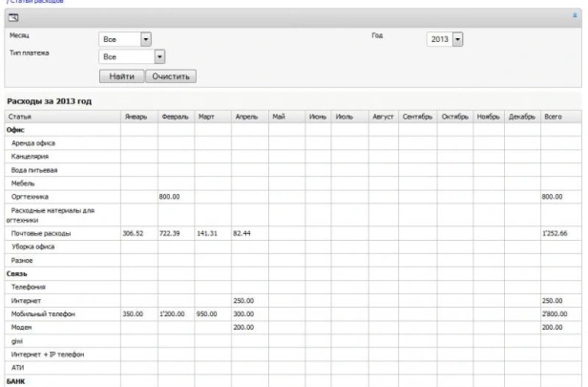
Task: Select the Мобильный телефон row label
Action: click(43, 313)
